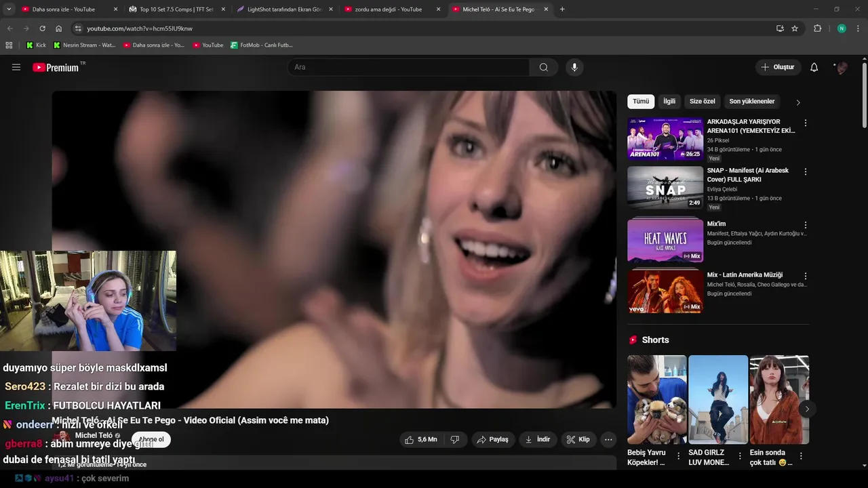
Task: Open options menu for SNAP video
Action: pos(806,172)
